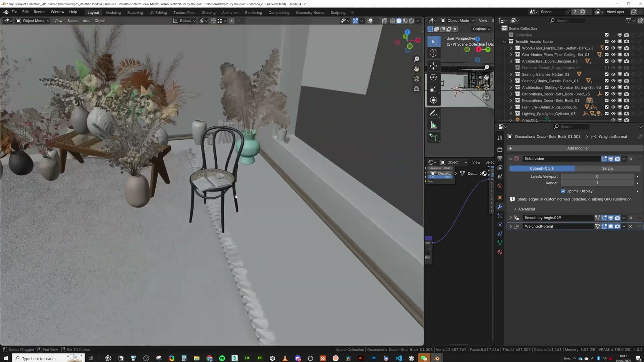Hide Seating_Benches_Rattan_01 in viewport
Image resolution: width=644 pixels, height=362 pixels.
[613, 74]
